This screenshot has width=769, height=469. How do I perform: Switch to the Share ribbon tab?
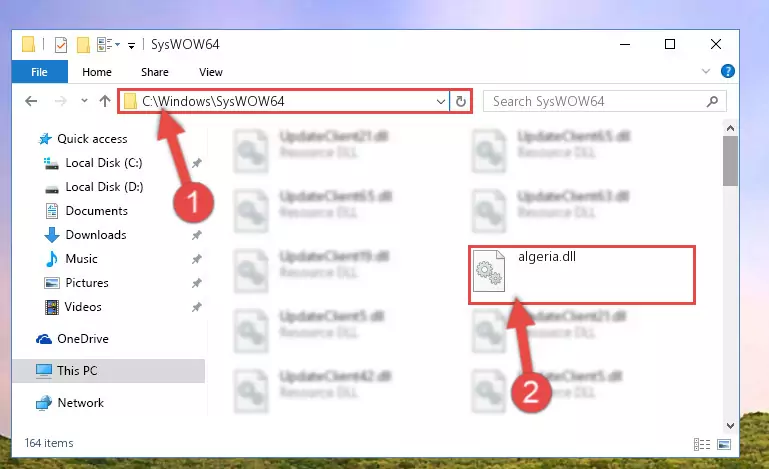click(154, 72)
